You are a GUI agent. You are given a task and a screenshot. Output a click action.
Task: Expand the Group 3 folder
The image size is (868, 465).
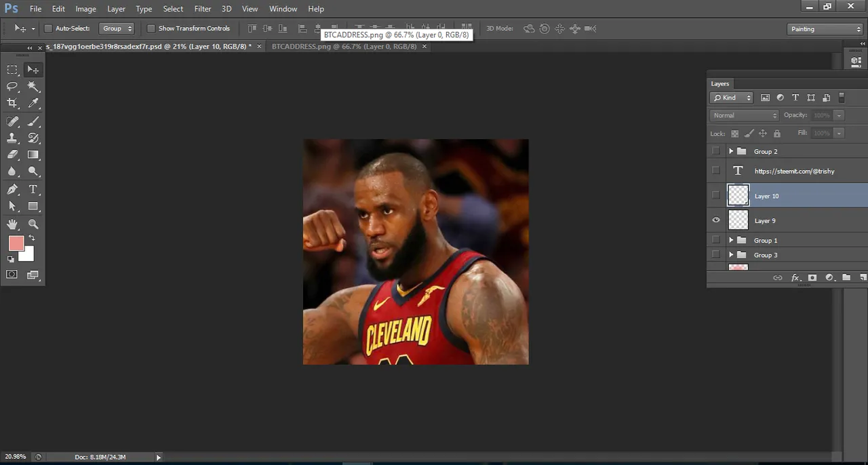(x=731, y=255)
